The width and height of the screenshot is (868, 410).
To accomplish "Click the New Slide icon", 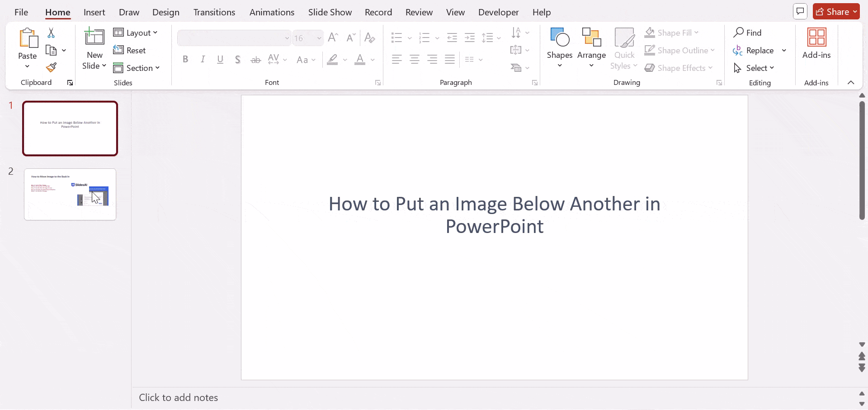I will click(x=94, y=37).
